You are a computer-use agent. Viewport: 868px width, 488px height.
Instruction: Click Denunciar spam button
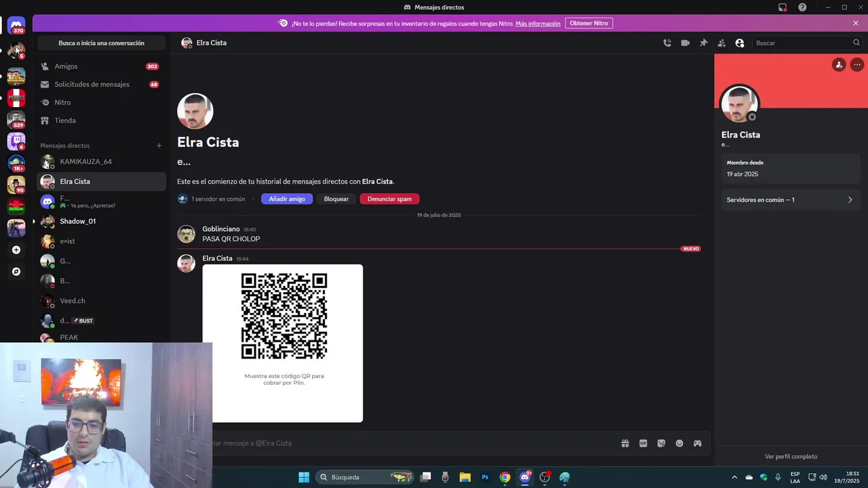point(390,199)
